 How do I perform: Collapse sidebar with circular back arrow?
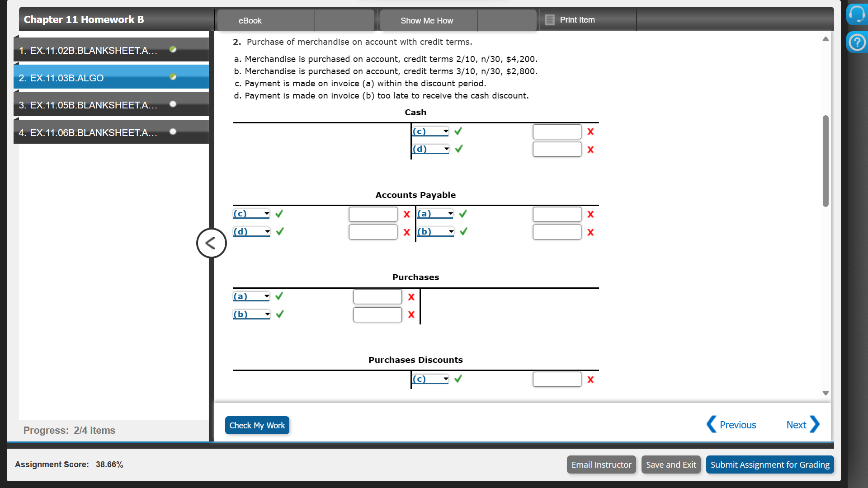pos(211,243)
